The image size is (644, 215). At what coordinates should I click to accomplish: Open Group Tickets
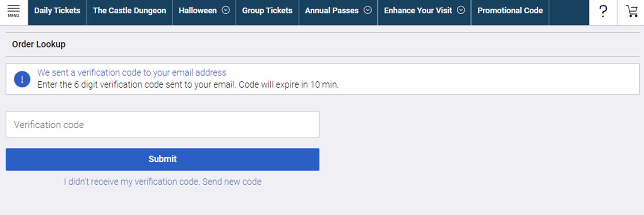tap(267, 11)
